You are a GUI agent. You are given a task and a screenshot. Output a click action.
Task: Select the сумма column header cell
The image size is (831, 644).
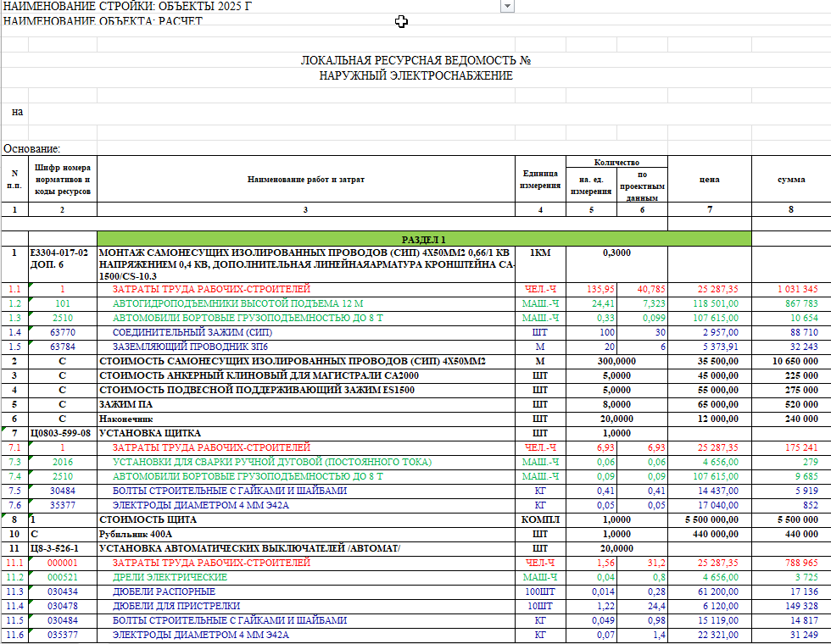(x=791, y=179)
